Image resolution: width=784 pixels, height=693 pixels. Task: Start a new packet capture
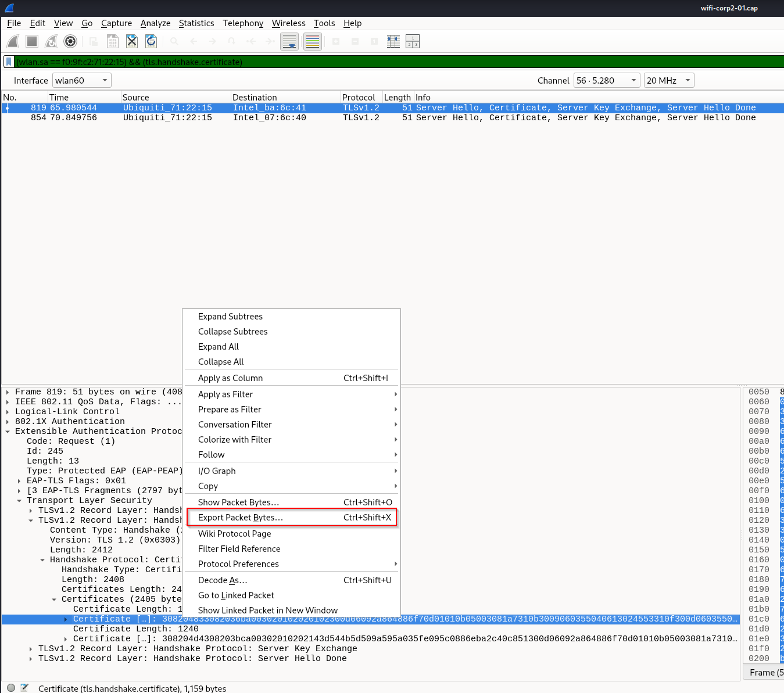click(12, 41)
